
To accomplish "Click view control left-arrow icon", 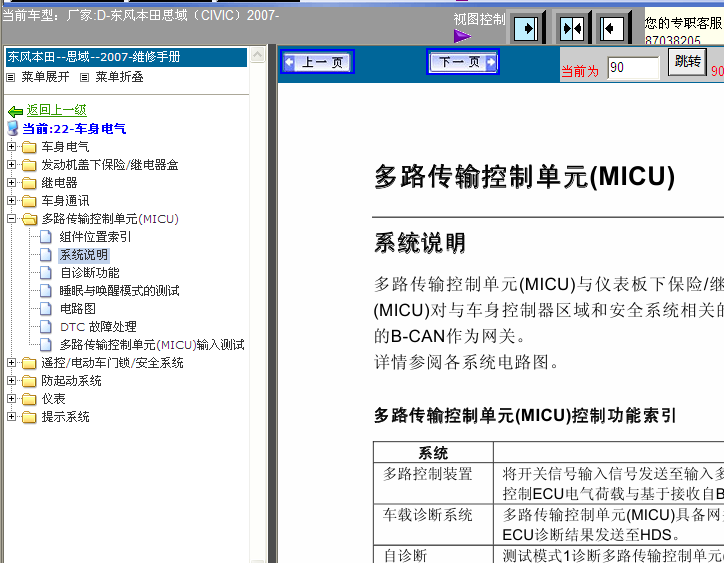I will (x=611, y=29).
